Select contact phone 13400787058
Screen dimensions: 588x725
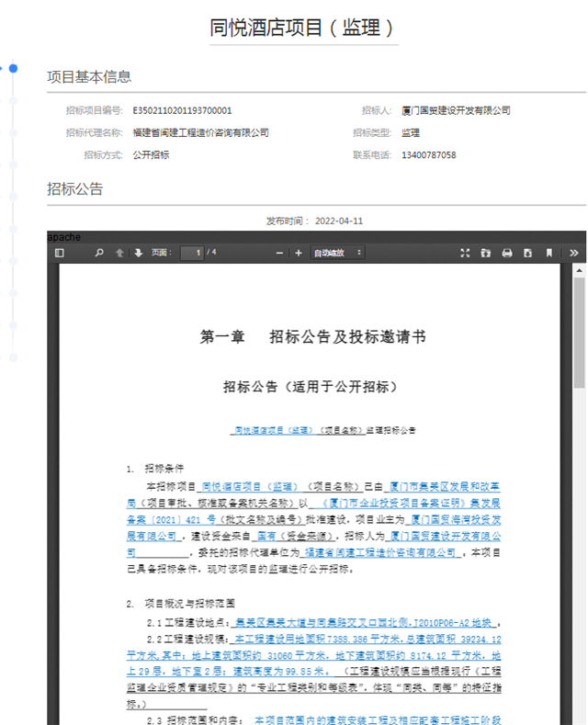[428, 155]
